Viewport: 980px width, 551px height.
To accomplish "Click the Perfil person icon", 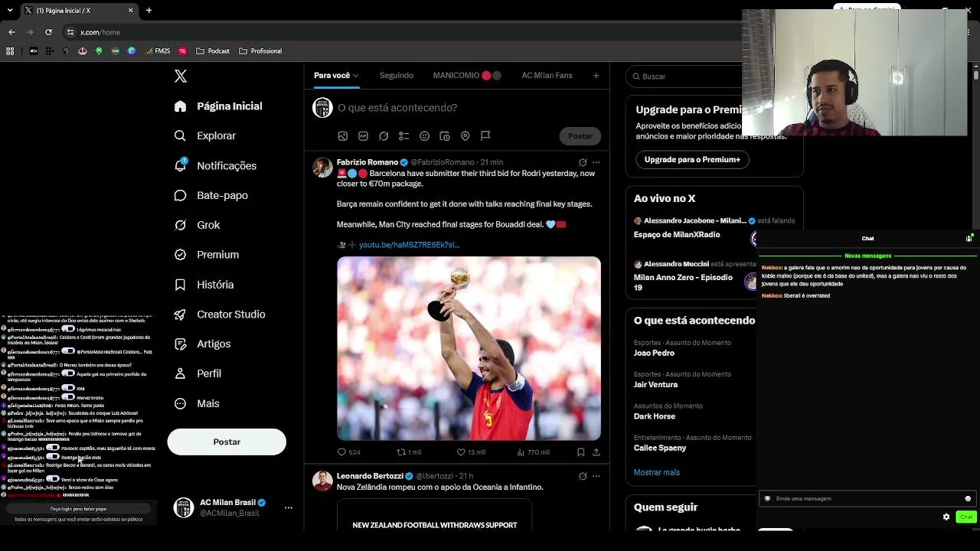I will tap(180, 373).
